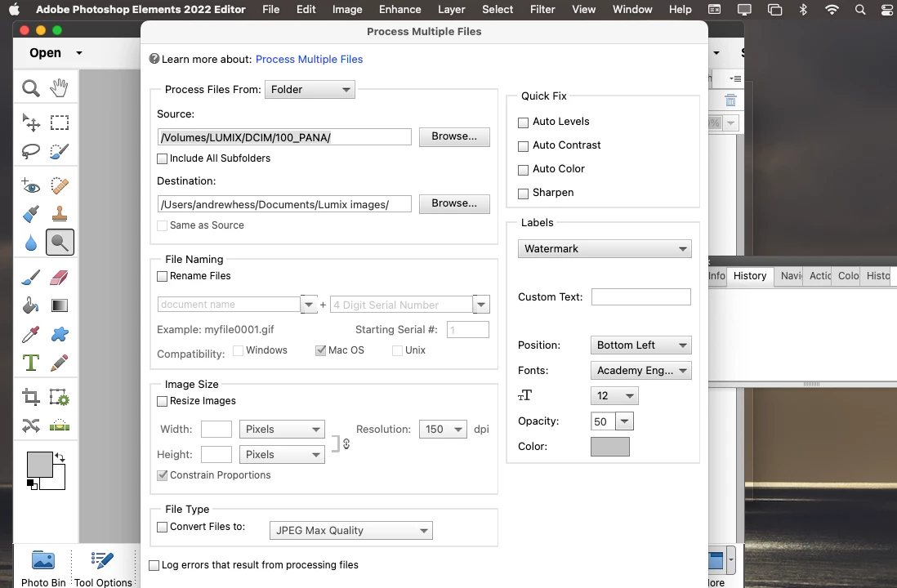Select the Brush tool
897x588 pixels.
click(31, 278)
